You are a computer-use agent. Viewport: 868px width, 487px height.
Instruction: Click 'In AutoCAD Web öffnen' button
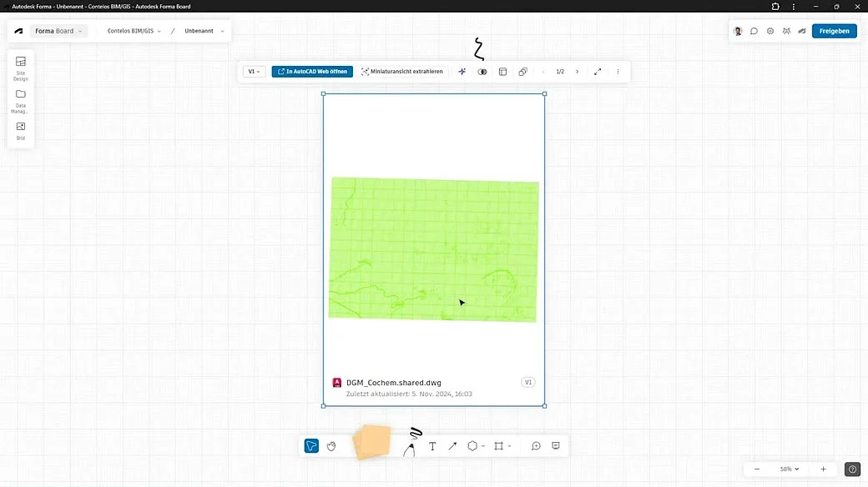pos(312,72)
